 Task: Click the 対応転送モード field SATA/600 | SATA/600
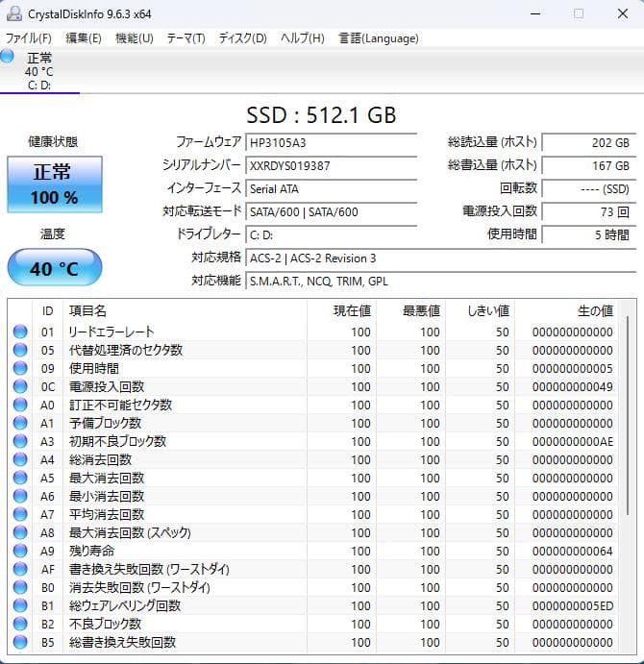[332, 211]
